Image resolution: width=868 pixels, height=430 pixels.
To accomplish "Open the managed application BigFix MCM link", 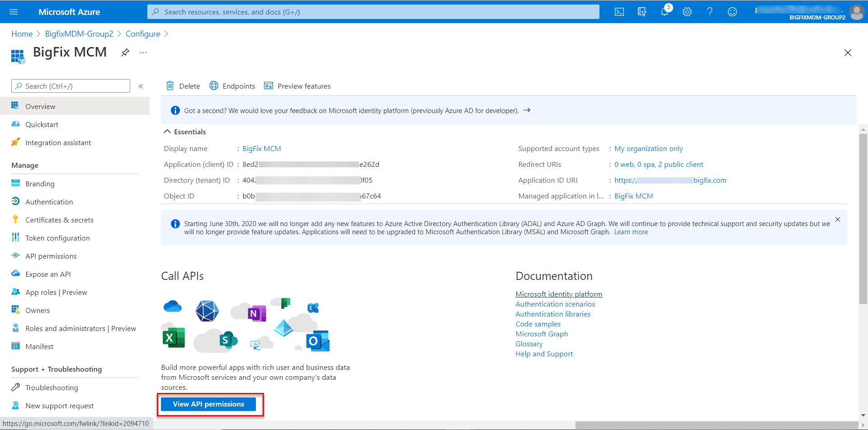I will tap(633, 196).
